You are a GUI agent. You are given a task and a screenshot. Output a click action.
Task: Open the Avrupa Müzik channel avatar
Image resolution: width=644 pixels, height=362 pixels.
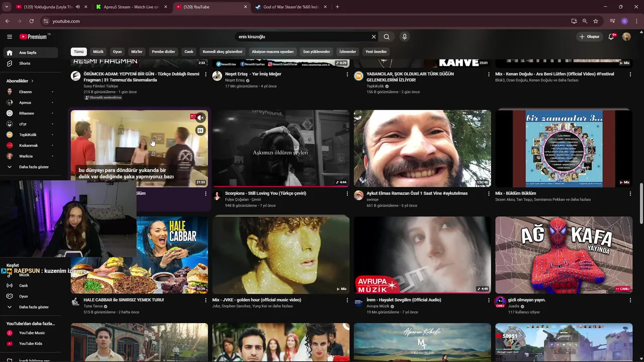358,302
